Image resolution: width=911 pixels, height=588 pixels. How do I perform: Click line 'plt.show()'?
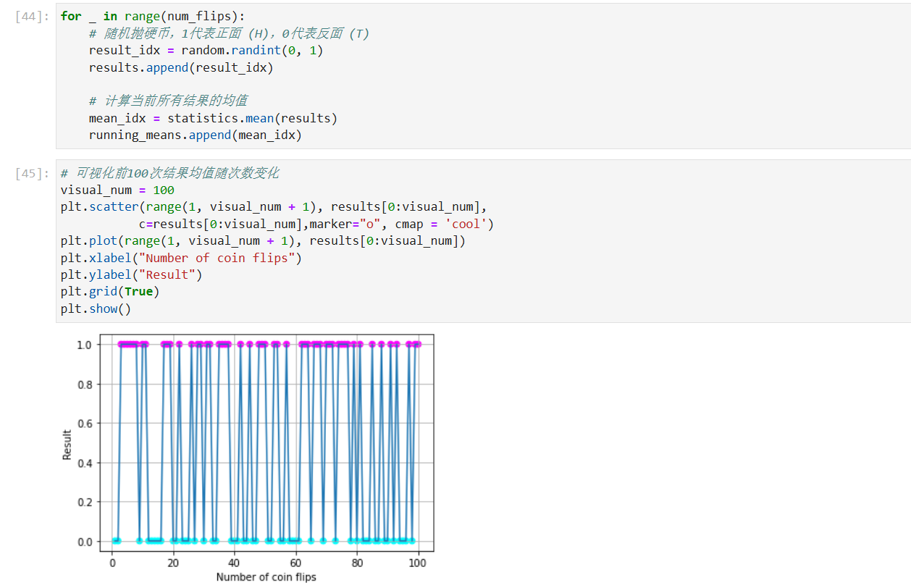click(96, 309)
